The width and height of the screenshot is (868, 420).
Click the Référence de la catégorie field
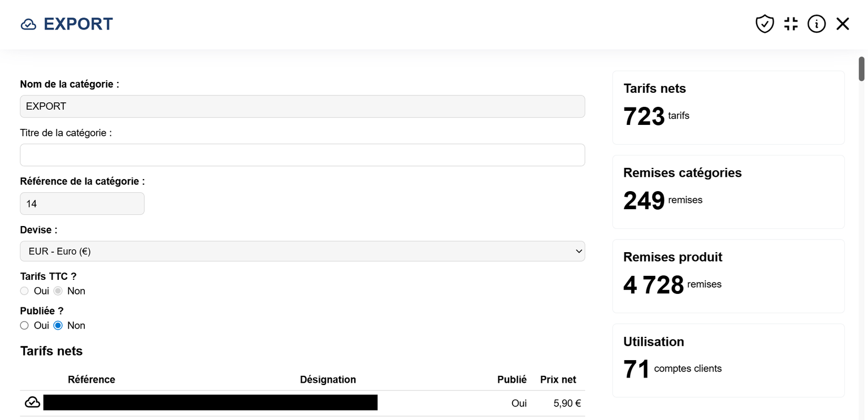tap(82, 203)
